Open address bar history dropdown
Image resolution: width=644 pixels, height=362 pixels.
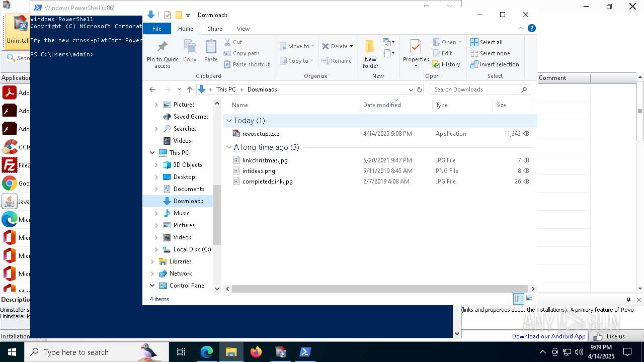(411, 89)
